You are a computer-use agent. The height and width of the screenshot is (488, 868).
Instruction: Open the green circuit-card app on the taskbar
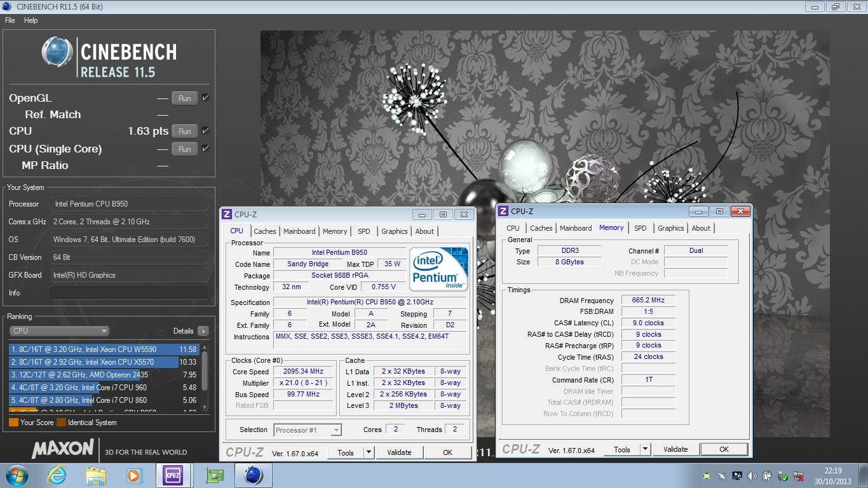pyautogui.click(x=214, y=475)
